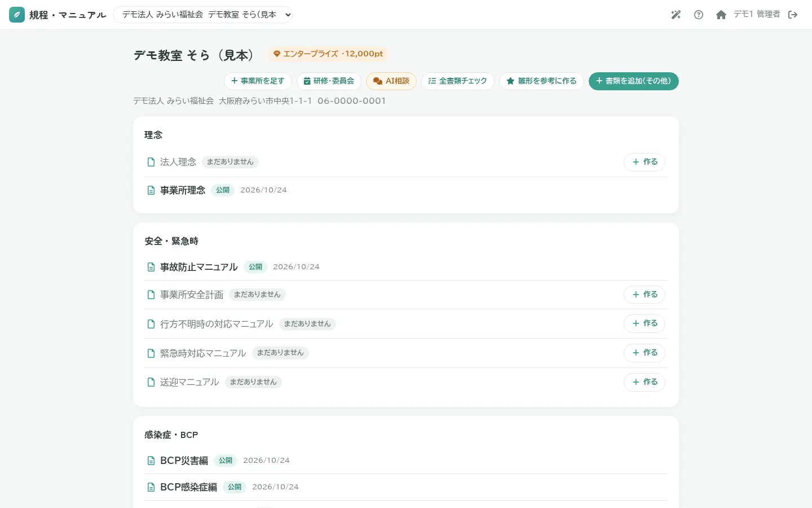This screenshot has width=812, height=508.
Task: Click the document icon beside 事業所安全計画
Action: coord(151,295)
